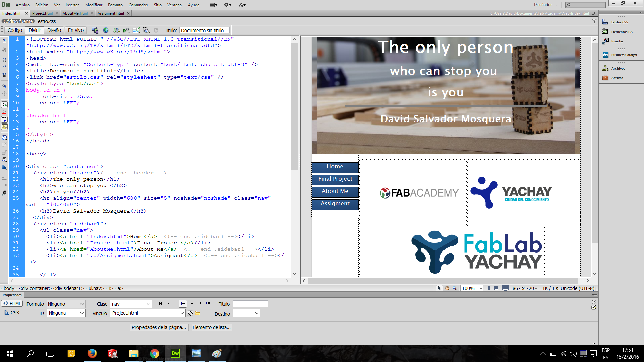
Task: Click the W3C validation icon
Action: click(126, 30)
